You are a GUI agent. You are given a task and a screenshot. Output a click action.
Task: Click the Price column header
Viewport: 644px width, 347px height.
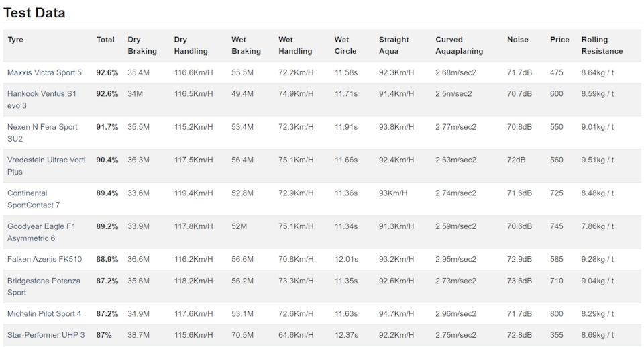(x=559, y=40)
